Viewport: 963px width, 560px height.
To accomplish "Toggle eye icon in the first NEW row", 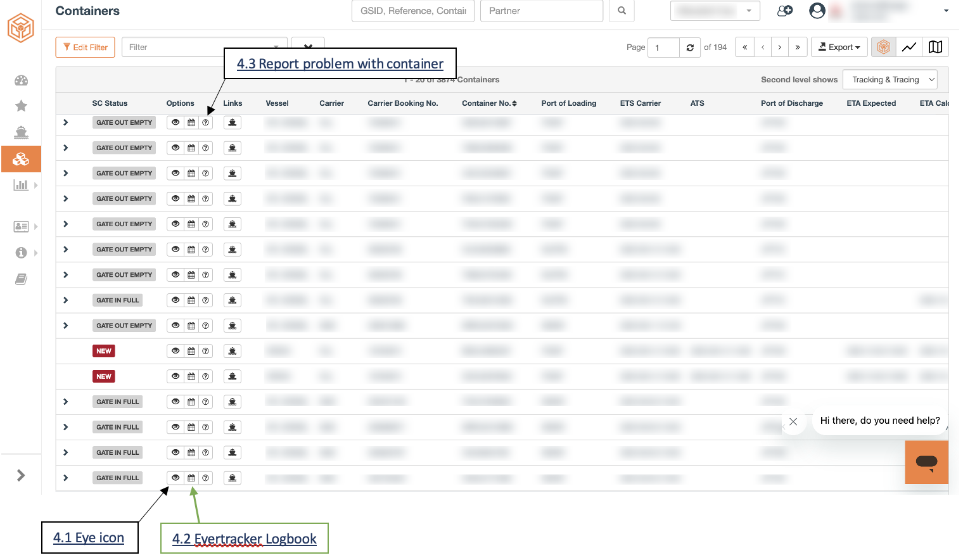I will click(x=175, y=351).
